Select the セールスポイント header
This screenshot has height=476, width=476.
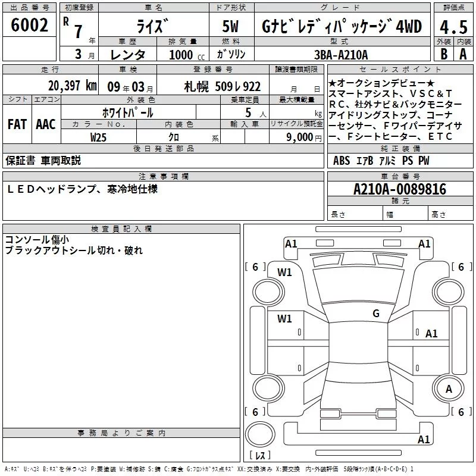tap(400, 70)
